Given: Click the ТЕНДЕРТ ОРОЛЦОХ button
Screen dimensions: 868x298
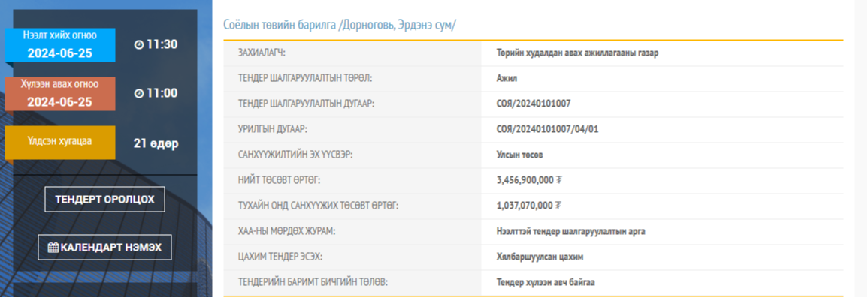Looking at the screenshot, I should (x=104, y=200).
